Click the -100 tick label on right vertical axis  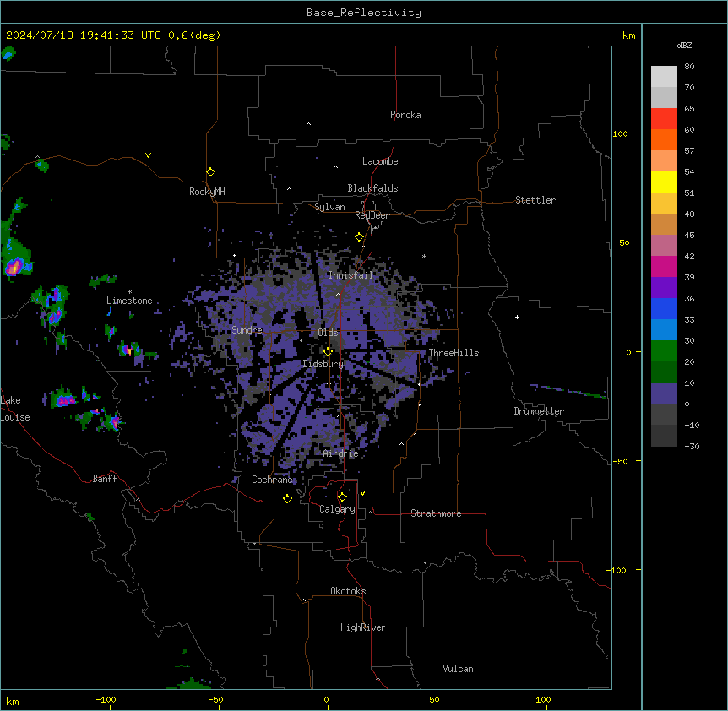(x=617, y=570)
